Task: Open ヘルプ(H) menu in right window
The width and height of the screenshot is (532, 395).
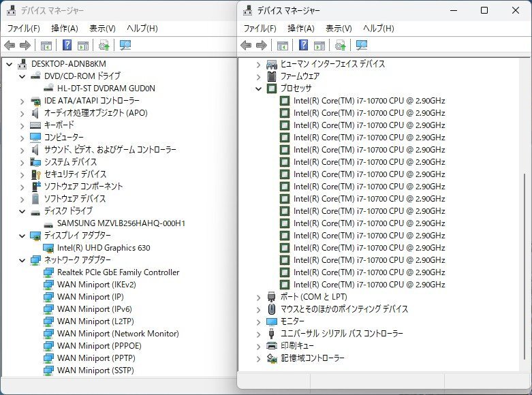Action: coord(378,29)
